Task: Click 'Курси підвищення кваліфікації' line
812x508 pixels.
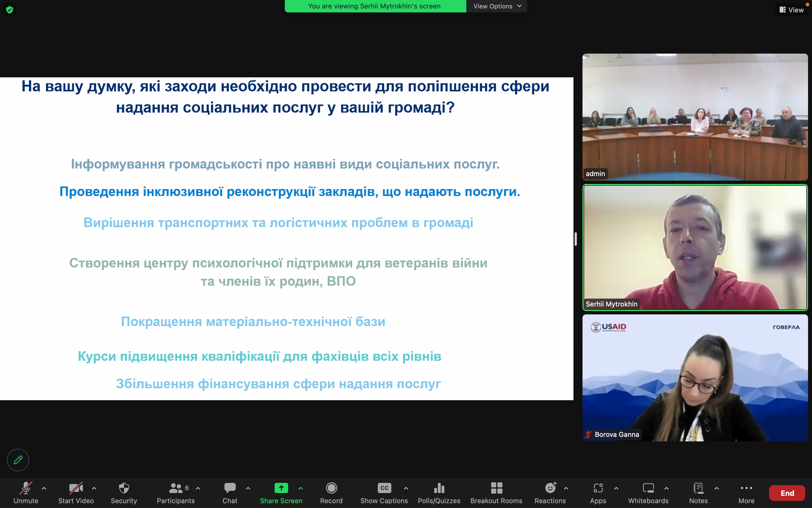Action: [x=260, y=356]
